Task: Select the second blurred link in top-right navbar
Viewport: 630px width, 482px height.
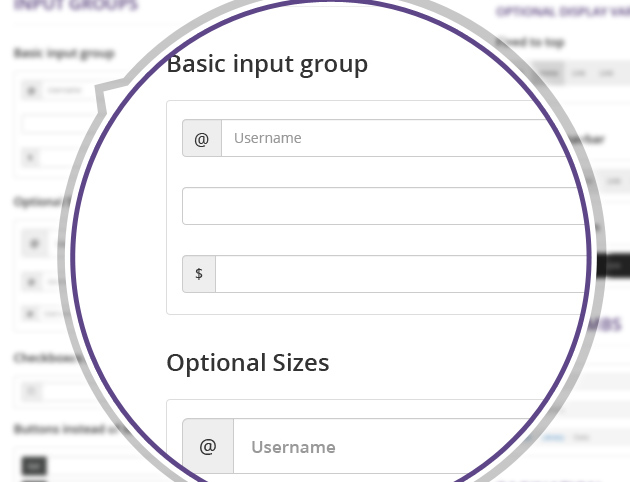Action: [x=578, y=73]
